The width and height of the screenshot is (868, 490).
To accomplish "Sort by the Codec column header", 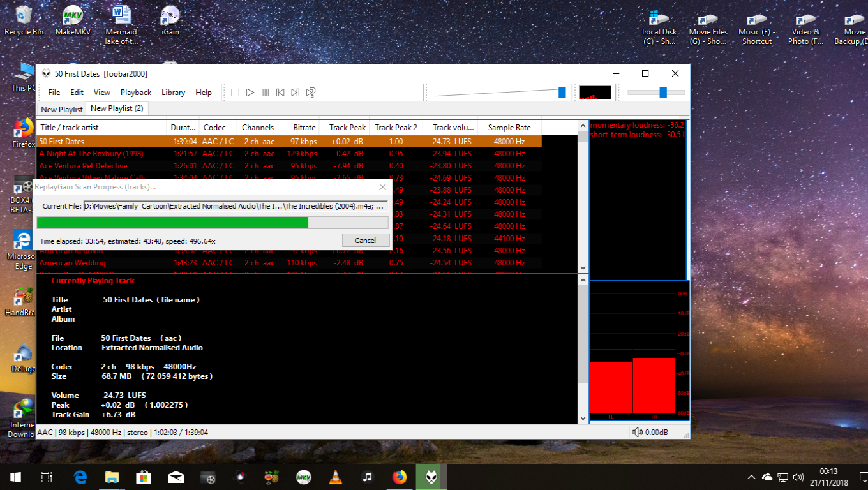I will pos(218,128).
